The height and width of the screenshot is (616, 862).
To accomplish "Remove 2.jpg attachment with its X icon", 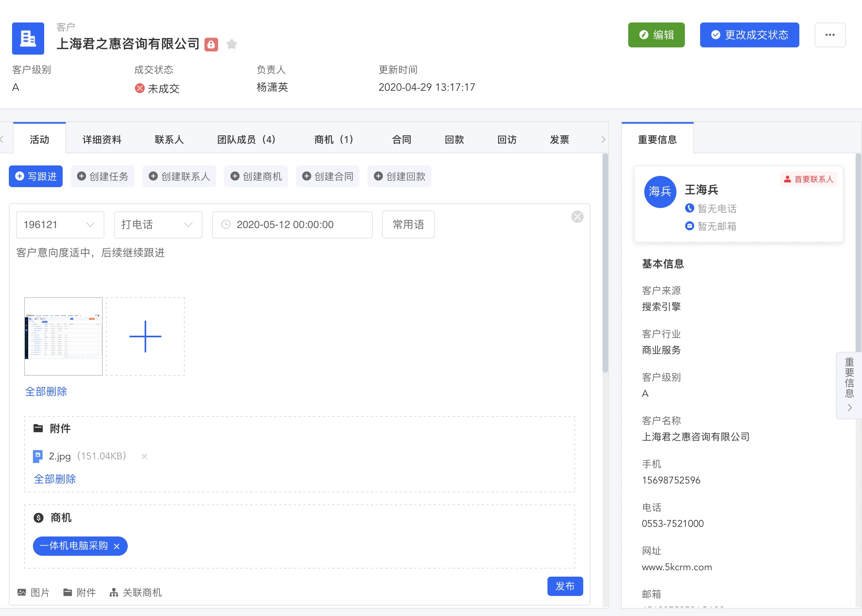I will [x=144, y=456].
